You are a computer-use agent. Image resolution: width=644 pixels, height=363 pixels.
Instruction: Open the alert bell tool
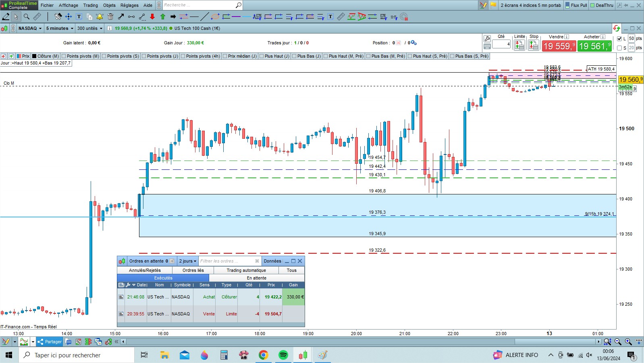100,17
